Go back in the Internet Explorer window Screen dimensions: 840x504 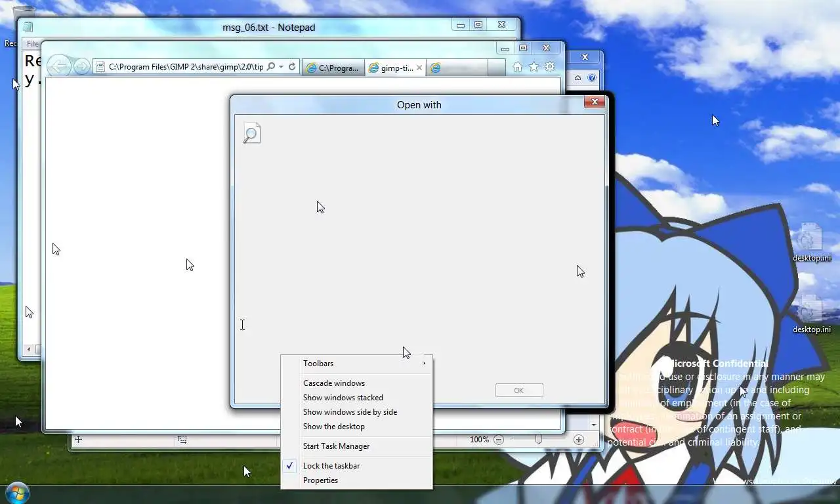pyautogui.click(x=58, y=66)
